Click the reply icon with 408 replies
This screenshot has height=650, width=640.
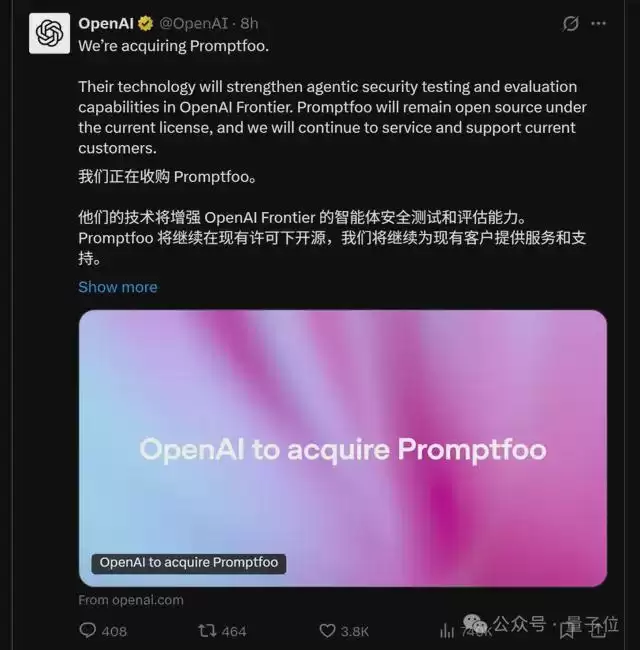[x=87, y=631]
